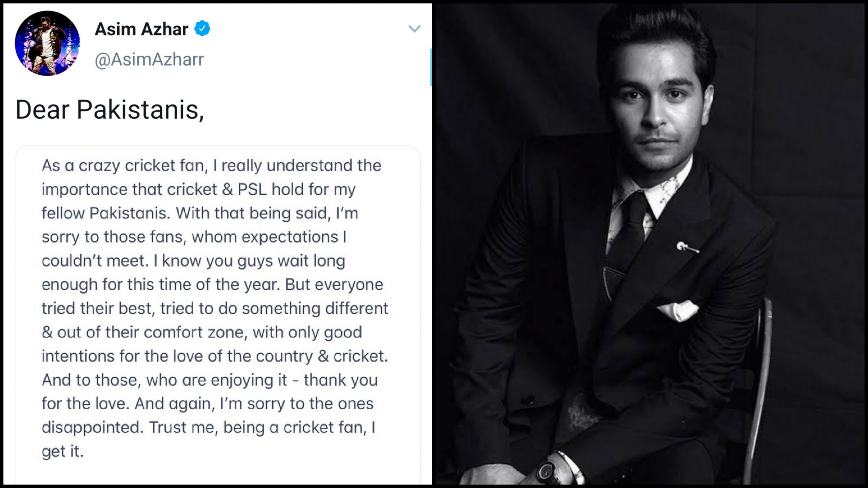Click the closing words "get it."
The height and width of the screenshot is (488, 868).
(62, 452)
